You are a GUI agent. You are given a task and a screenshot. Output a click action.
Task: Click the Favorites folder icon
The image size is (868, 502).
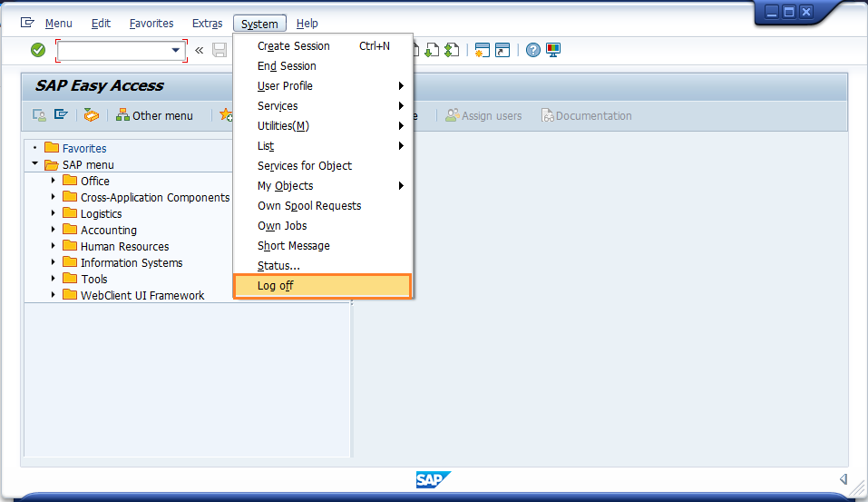point(52,147)
